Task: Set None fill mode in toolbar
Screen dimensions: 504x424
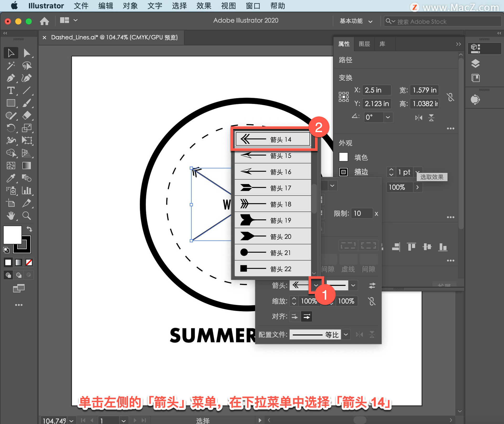Action: pyautogui.click(x=29, y=262)
